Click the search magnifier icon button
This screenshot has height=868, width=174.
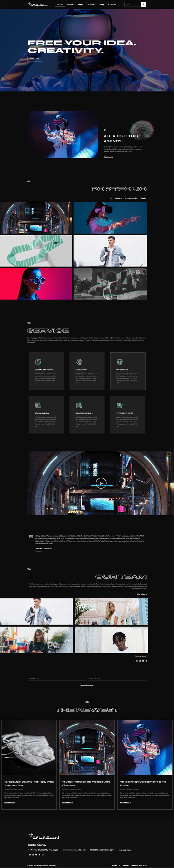(x=143, y=4)
